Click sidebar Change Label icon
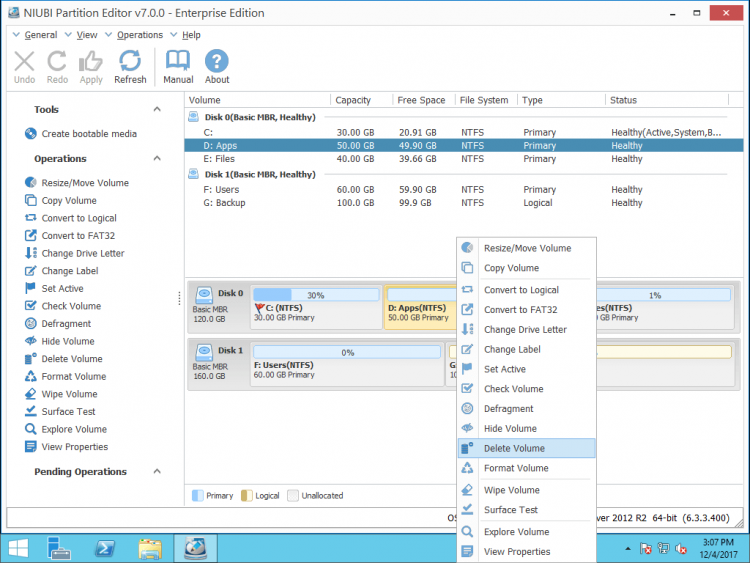The width and height of the screenshot is (750, 563). tap(31, 271)
